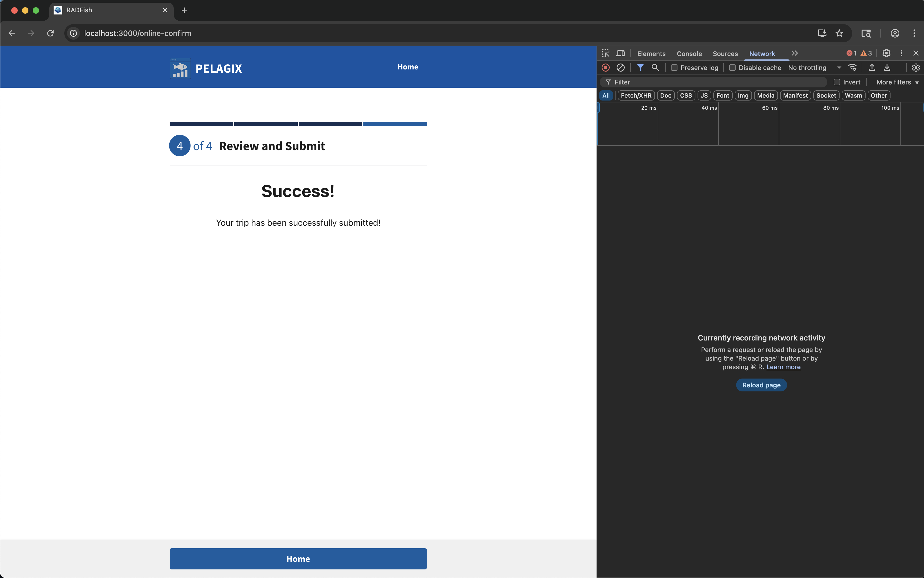Screen dimensions: 924x578
Task: Click the address bar URL localhost:3000/online-confirm
Action: pos(137,33)
